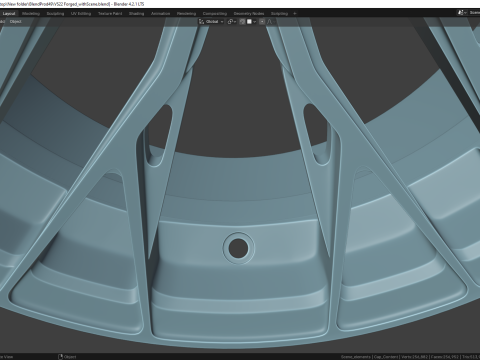Click the scene browse icon top right
This screenshot has height=360, width=480.
click(462, 13)
